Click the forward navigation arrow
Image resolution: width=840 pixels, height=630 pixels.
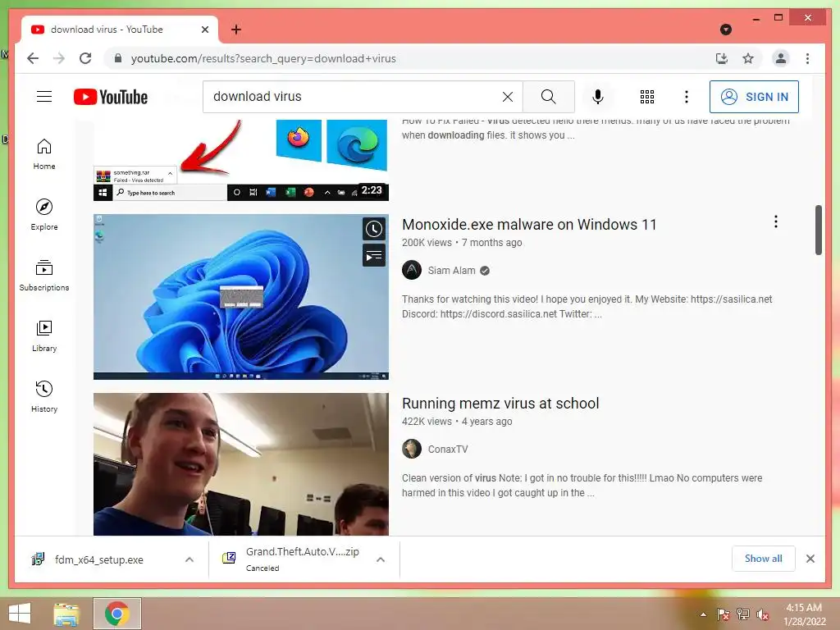point(59,58)
